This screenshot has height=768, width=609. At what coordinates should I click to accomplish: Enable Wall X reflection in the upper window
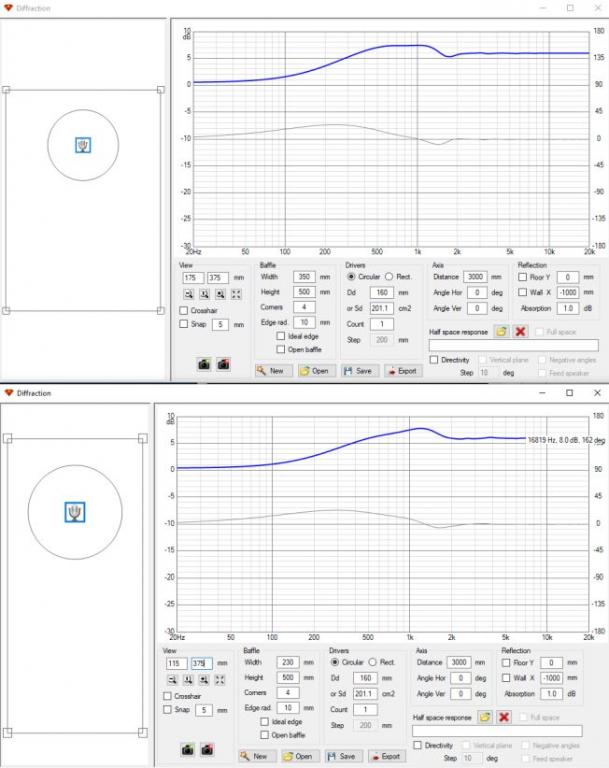(523, 292)
